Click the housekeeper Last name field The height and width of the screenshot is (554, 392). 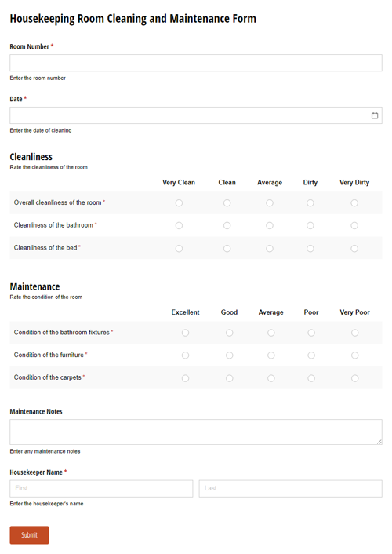290,488
